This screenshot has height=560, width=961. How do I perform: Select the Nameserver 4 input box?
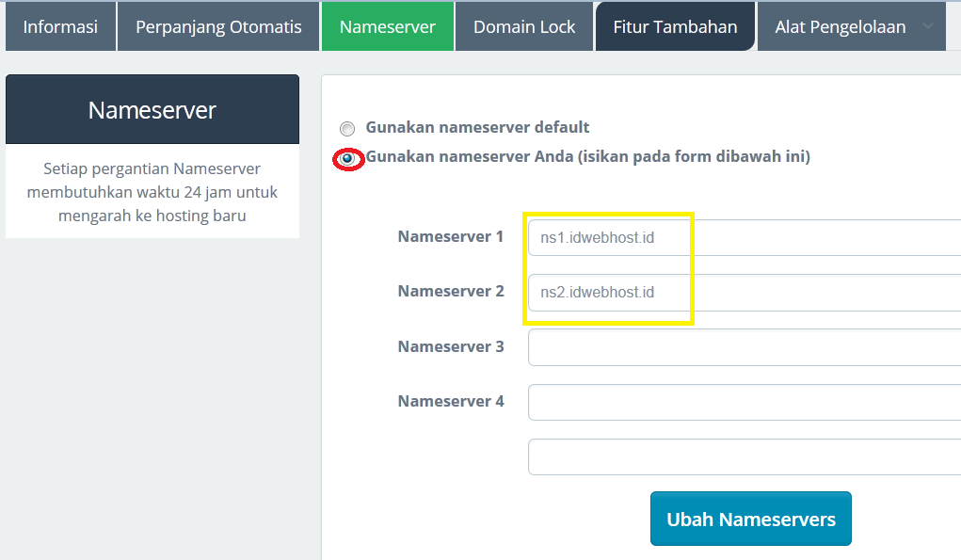(x=744, y=402)
